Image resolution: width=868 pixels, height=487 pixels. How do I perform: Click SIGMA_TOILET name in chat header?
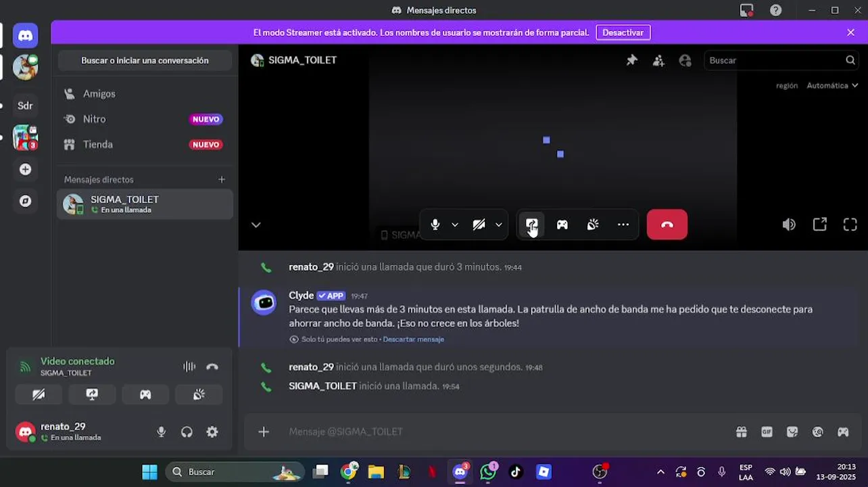302,60
